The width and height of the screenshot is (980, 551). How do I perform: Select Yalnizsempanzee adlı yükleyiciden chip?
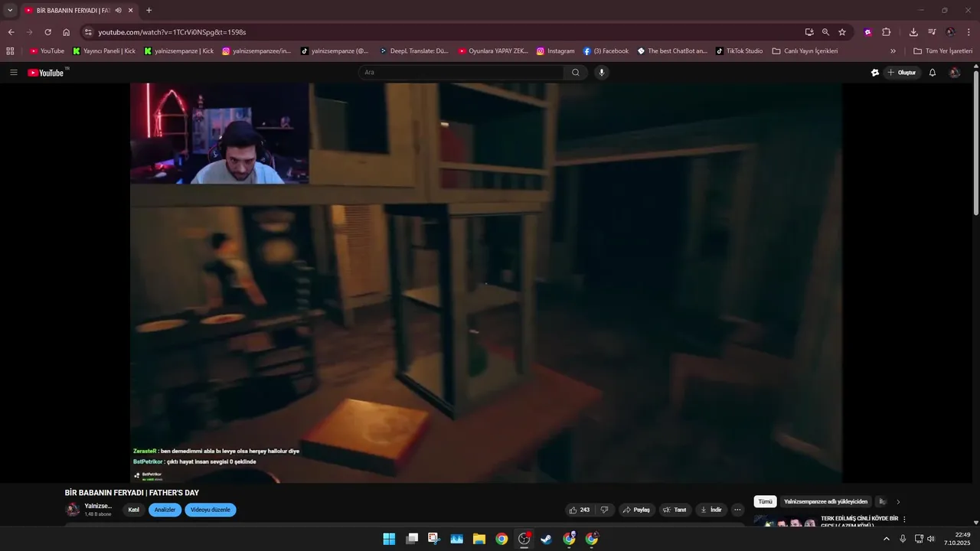coord(825,502)
